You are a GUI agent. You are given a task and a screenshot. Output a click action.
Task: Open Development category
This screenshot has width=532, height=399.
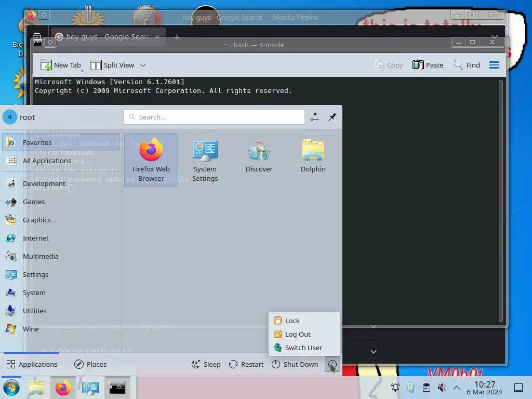(61, 183)
